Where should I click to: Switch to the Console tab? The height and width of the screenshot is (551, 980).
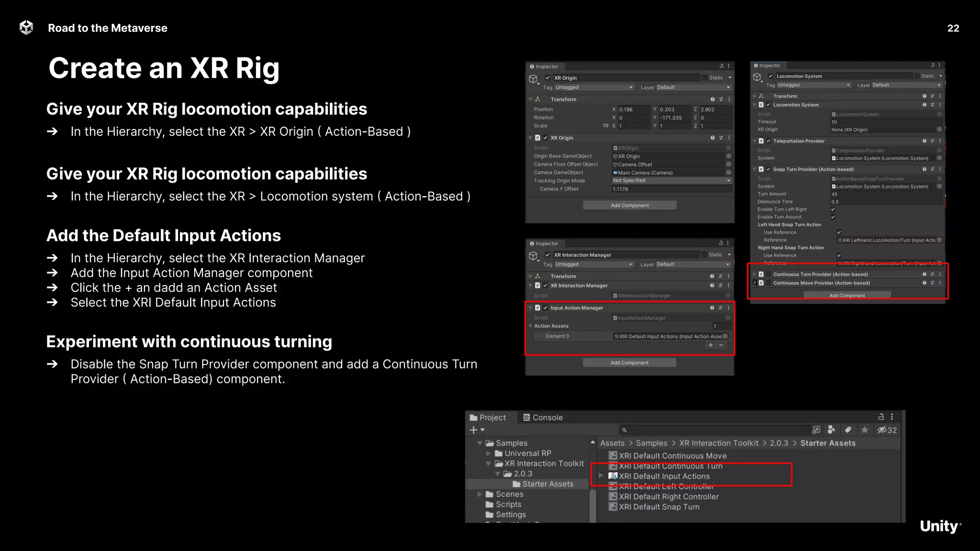coord(543,418)
